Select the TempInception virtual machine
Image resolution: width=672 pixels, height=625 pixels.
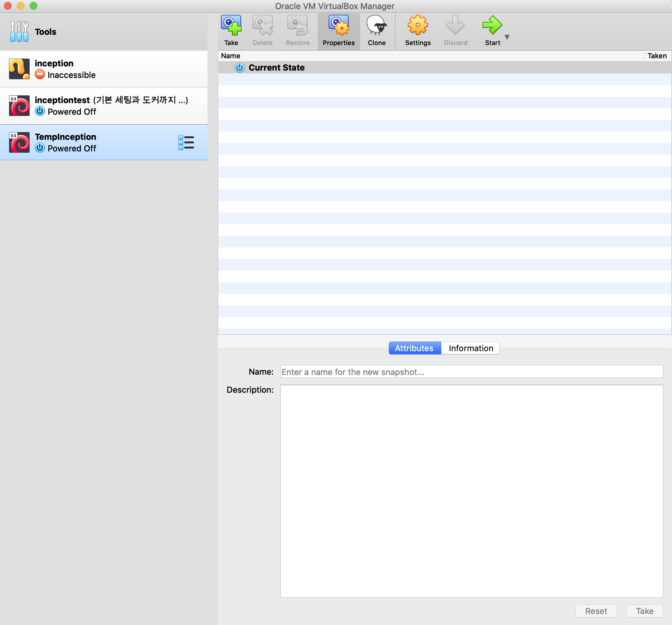click(104, 142)
